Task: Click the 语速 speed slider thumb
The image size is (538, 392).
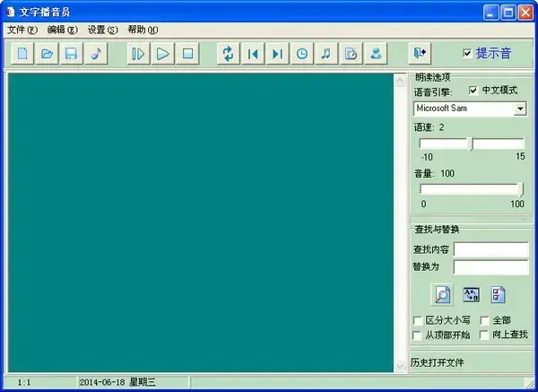Action: 472,144
